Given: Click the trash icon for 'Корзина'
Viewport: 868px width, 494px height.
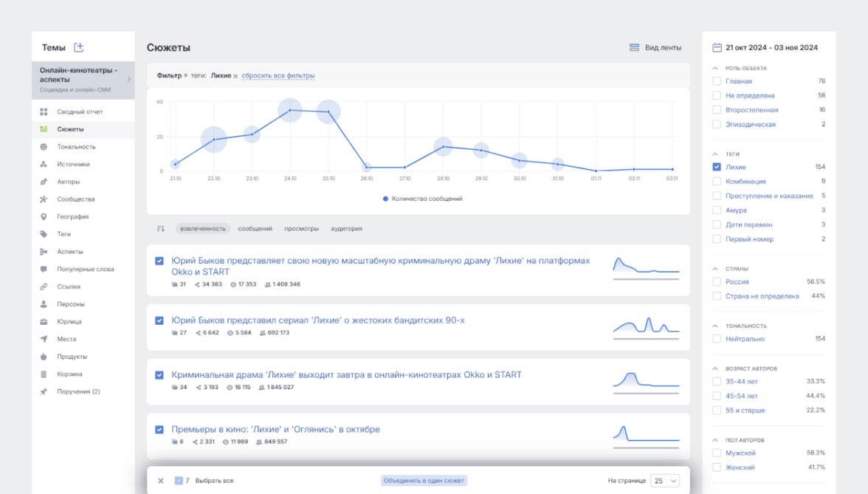Looking at the screenshot, I should tap(44, 374).
